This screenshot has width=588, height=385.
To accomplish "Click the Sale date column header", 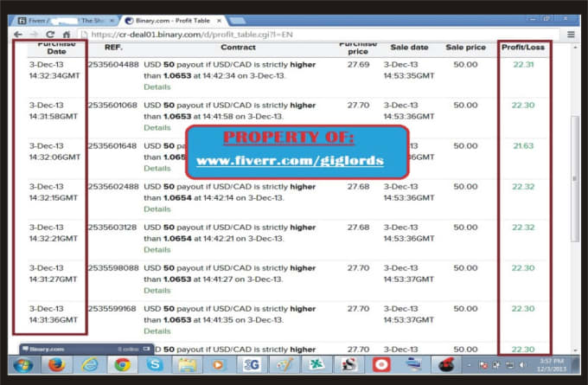I will click(409, 48).
